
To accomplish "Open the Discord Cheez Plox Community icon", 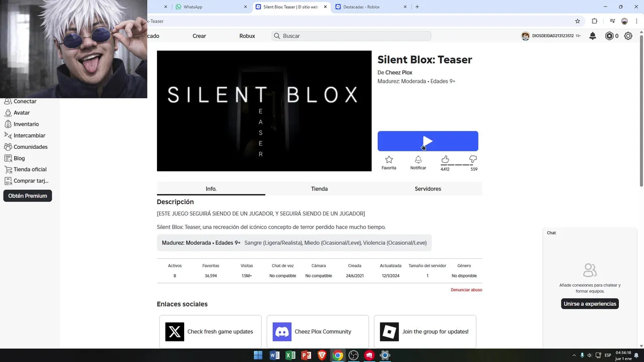I will coord(282,332).
